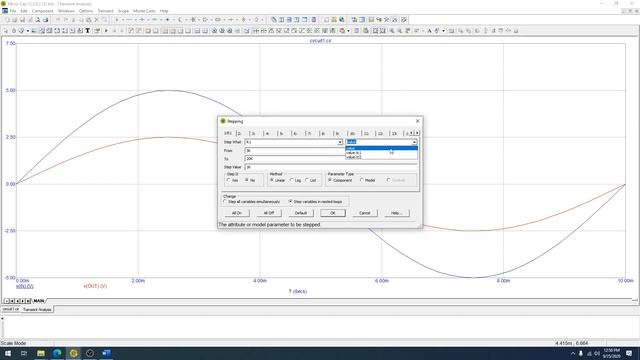Select Component parameter type
Screen dimensions: 640x360
click(340, 180)
